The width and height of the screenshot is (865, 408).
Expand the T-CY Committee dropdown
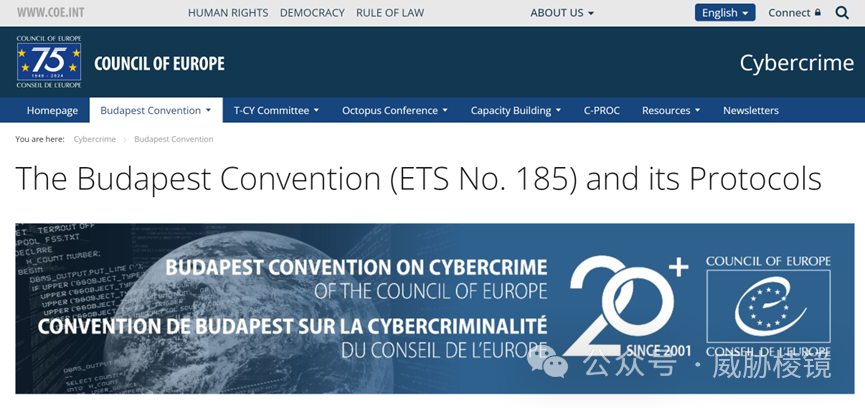click(276, 110)
